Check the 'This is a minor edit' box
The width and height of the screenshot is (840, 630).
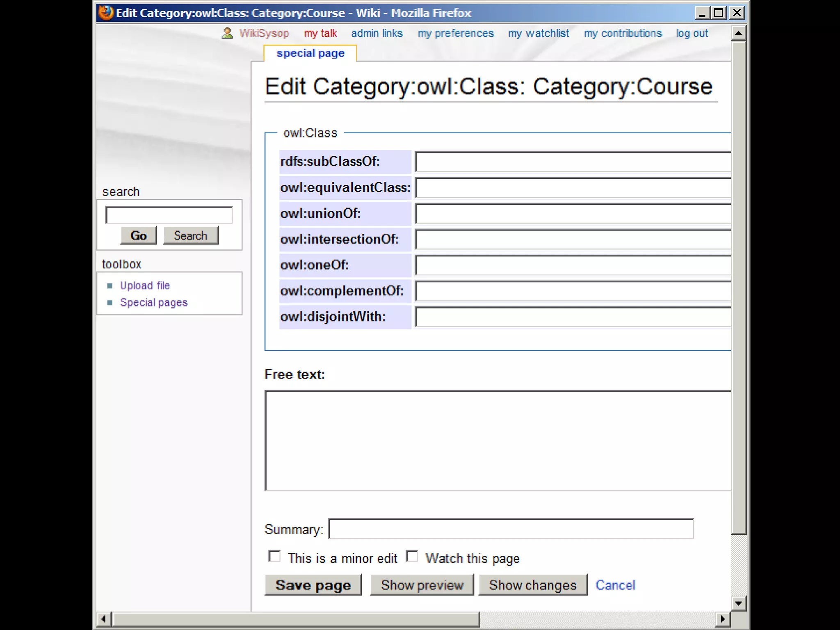[x=274, y=556]
